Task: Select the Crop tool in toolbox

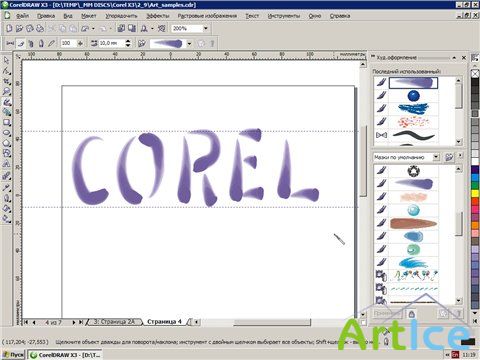Action: point(7,81)
